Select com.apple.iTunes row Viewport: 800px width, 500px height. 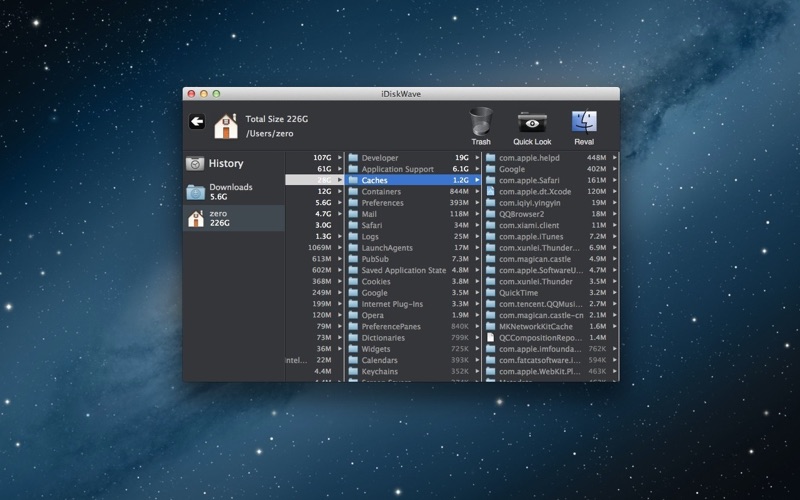pyautogui.click(x=551, y=236)
